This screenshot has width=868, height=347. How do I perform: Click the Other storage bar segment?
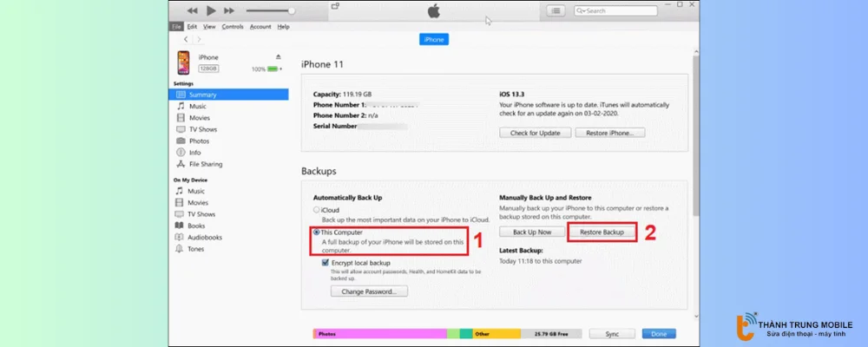tap(496, 334)
